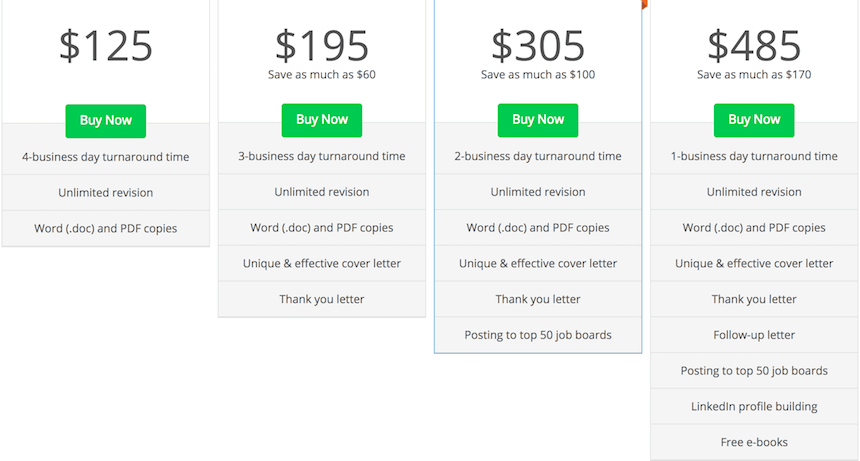Select the $125 price heading
Screen dimensions: 860x461
pyautogui.click(x=106, y=46)
